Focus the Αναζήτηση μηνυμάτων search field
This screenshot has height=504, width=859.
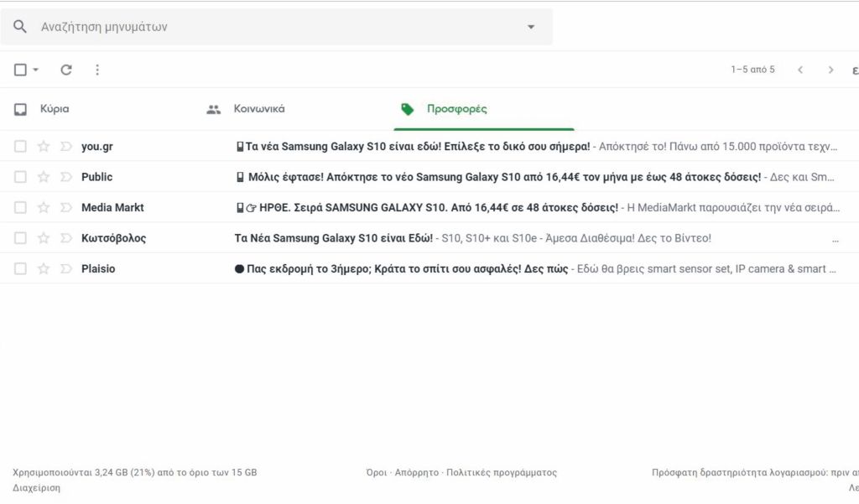pos(276,27)
